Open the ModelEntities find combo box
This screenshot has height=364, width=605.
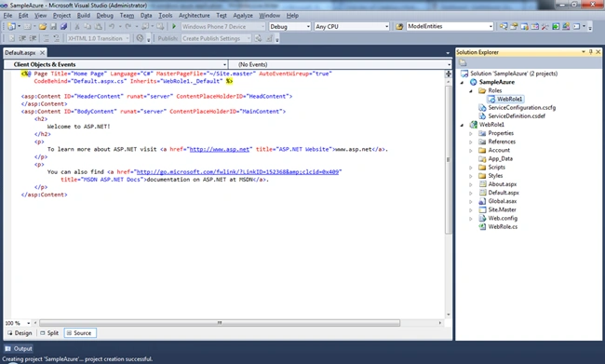click(491, 27)
